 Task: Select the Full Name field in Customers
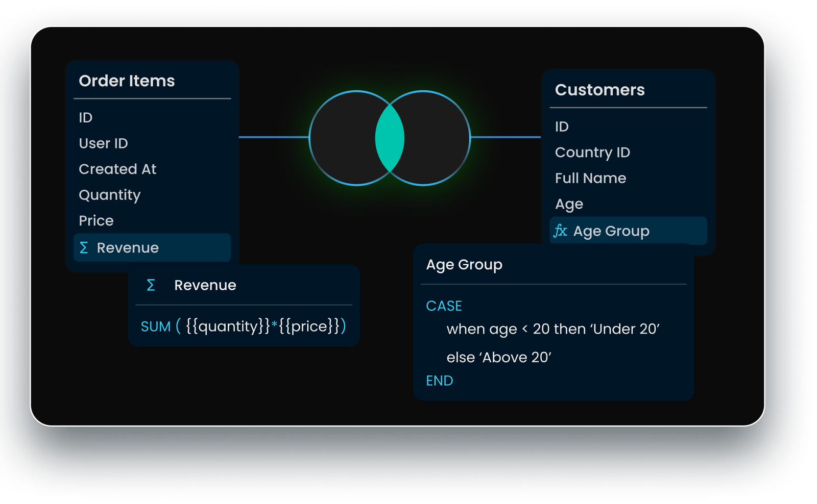tap(590, 178)
